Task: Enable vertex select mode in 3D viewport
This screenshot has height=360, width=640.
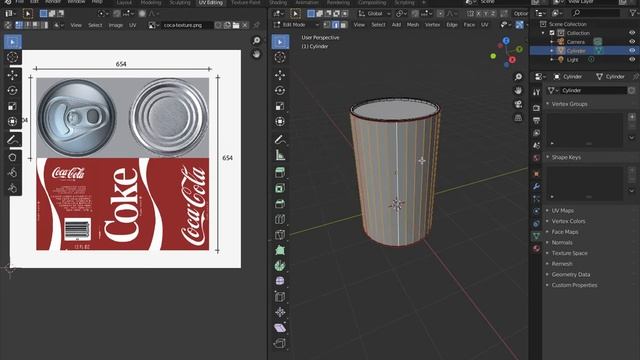Action: coord(327,25)
